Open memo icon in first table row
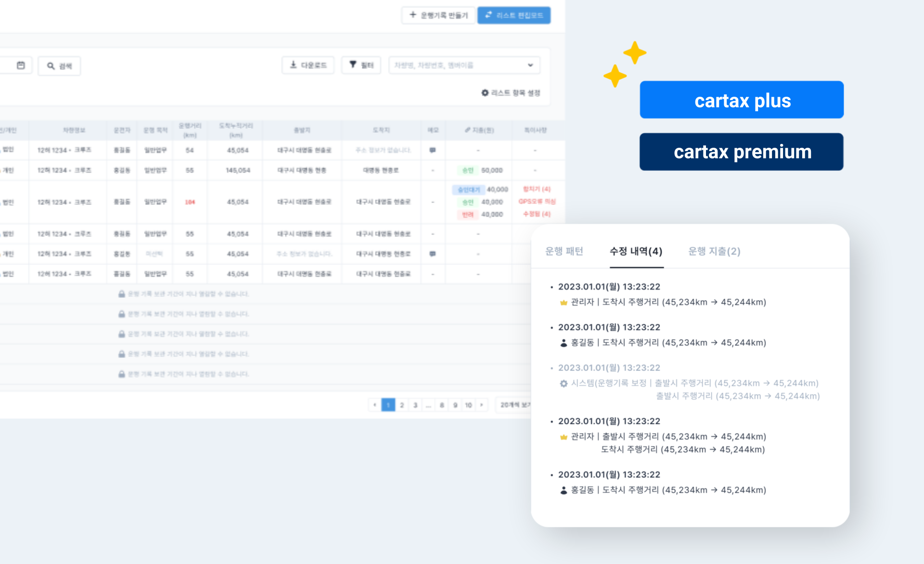924x564 pixels. coord(433,150)
